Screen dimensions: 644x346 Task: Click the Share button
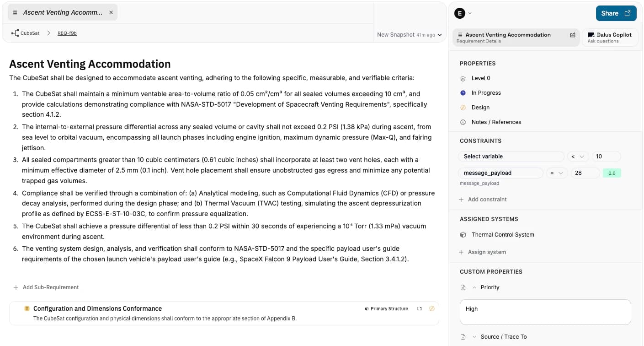coord(616,13)
